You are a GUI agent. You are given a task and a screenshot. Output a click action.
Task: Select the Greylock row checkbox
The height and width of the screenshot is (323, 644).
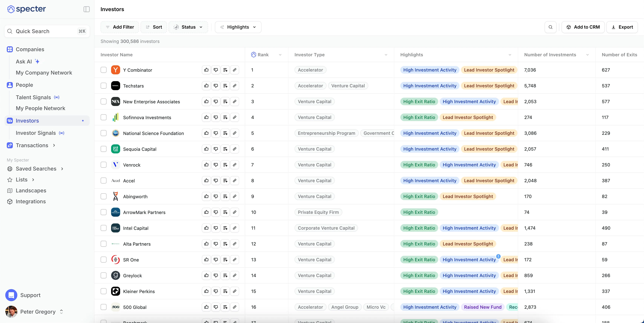(x=104, y=275)
